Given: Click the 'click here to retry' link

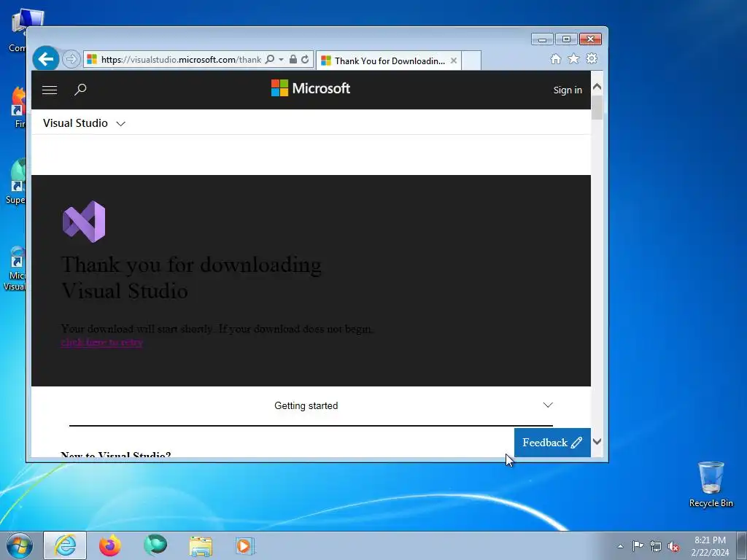Looking at the screenshot, I should (x=101, y=342).
